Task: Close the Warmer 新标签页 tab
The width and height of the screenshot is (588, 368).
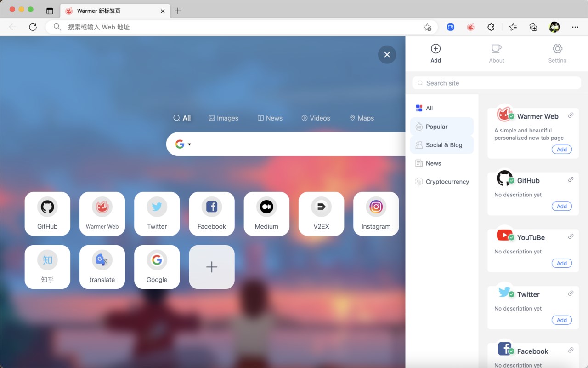Action: [163, 11]
